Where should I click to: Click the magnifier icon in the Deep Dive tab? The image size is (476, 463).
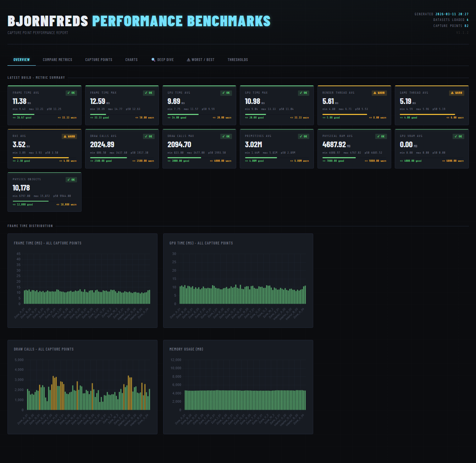tap(153, 60)
